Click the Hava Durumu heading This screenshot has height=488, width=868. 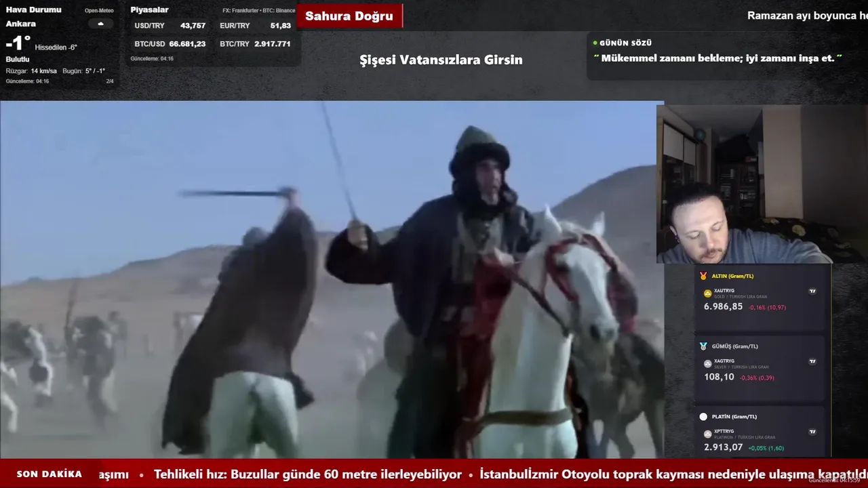tap(33, 10)
